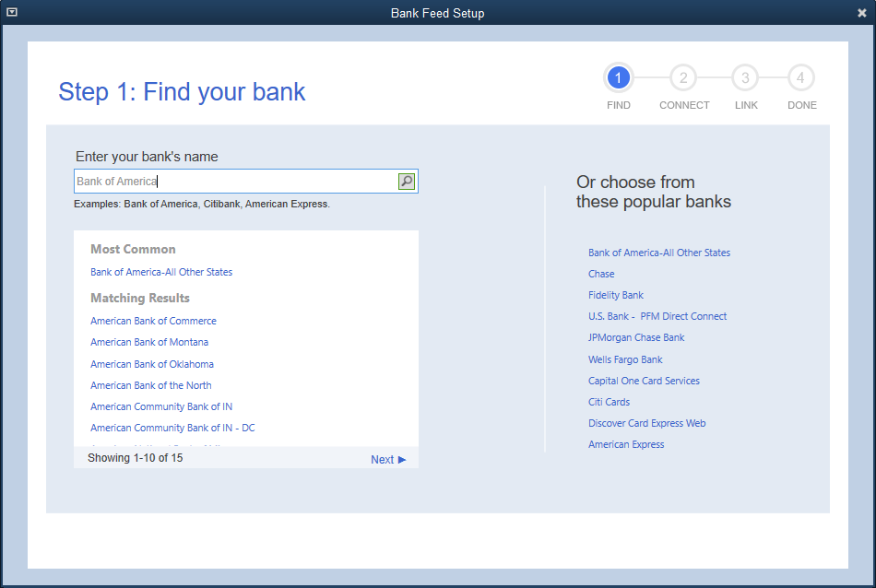The height and width of the screenshot is (588, 876).
Task: Select American Community Bank of IN - DC
Action: click(172, 428)
